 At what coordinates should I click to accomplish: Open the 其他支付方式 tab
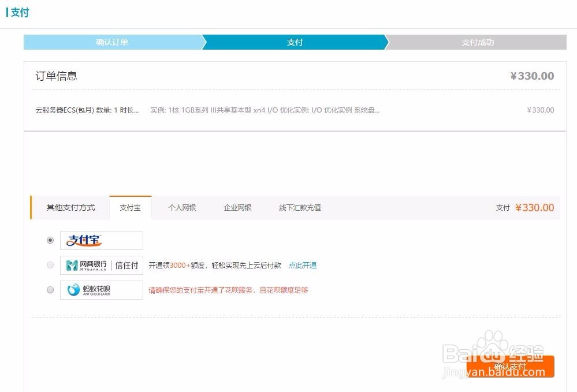click(70, 208)
